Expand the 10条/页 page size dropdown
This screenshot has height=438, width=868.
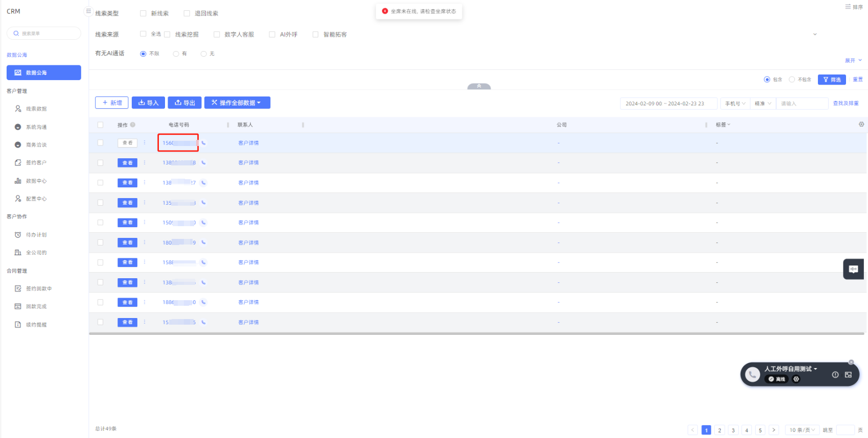(x=802, y=430)
